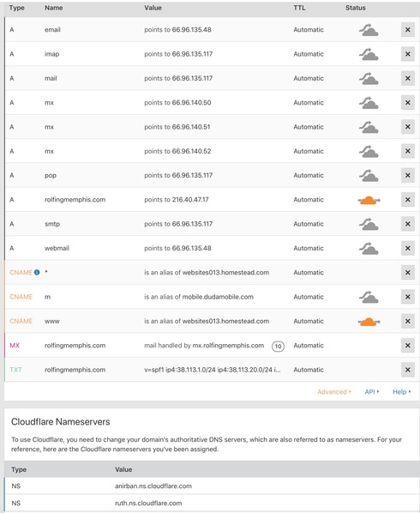Image resolution: width=420 pixels, height=513 pixels.
Task: Delete the m CNAME record
Action: click(x=408, y=297)
